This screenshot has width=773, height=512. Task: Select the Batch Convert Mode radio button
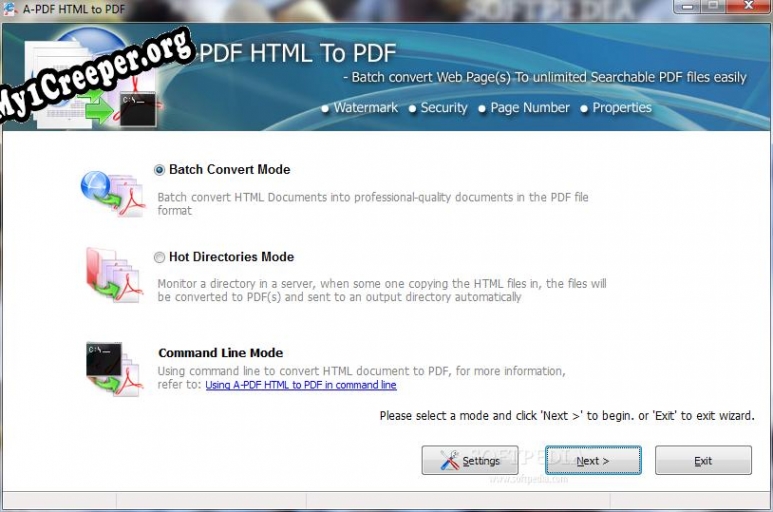pyautogui.click(x=160, y=170)
